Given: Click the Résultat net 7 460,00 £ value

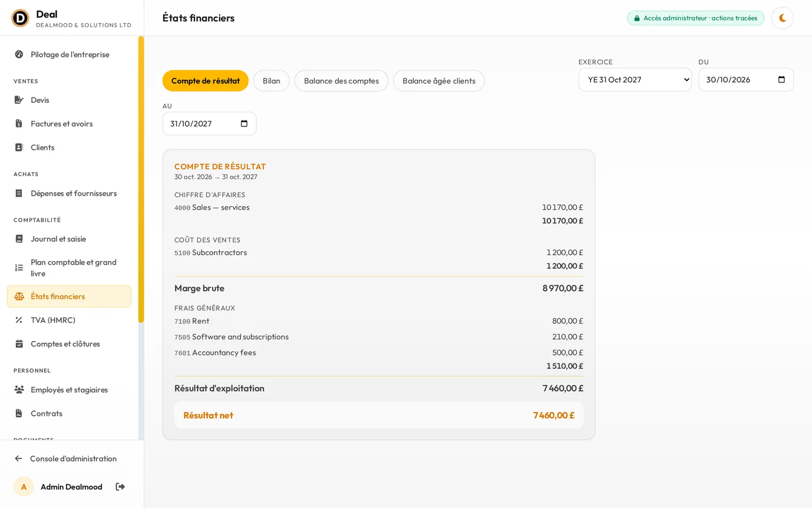Looking at the screenshot, I should point(554,415).
